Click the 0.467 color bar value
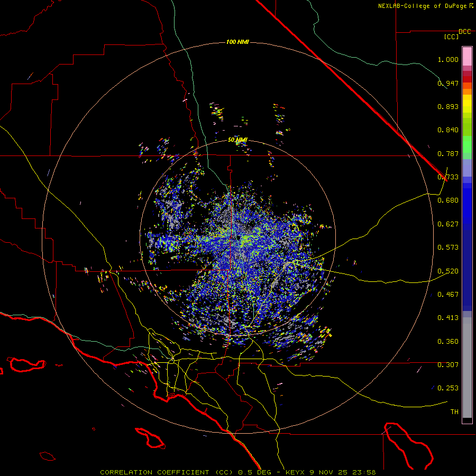 (448, 295)
